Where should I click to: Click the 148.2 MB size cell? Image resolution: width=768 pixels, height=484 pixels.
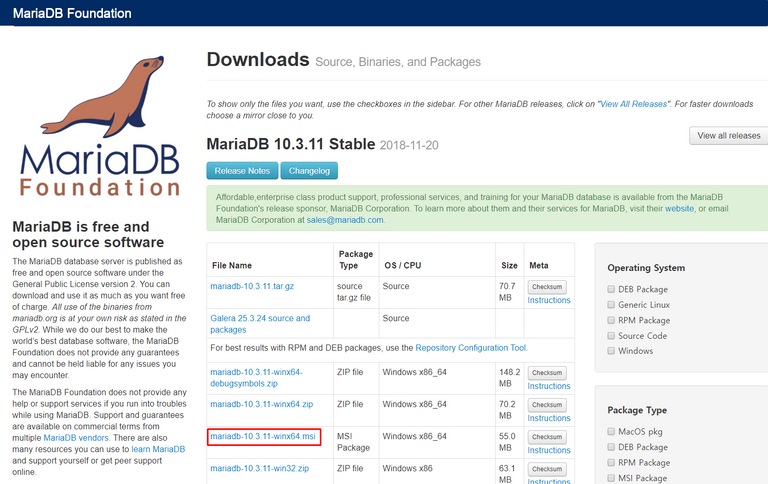pyautogui.click(x=509, y=378)
